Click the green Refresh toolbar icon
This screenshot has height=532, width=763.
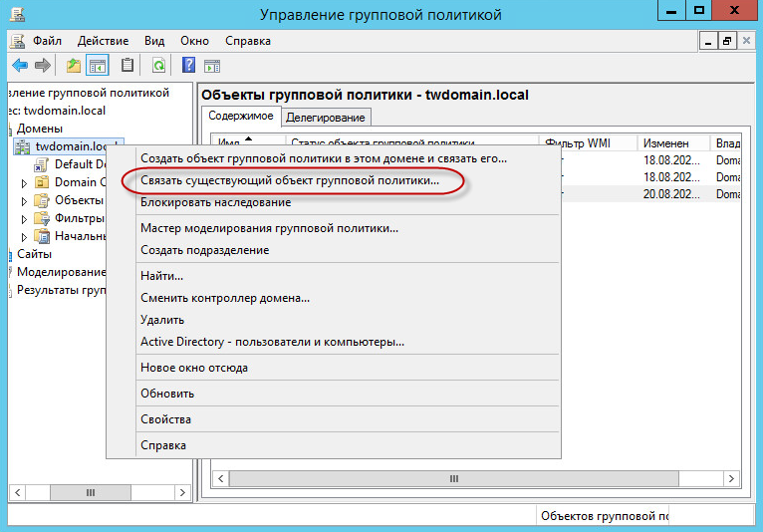click(158, 66)
